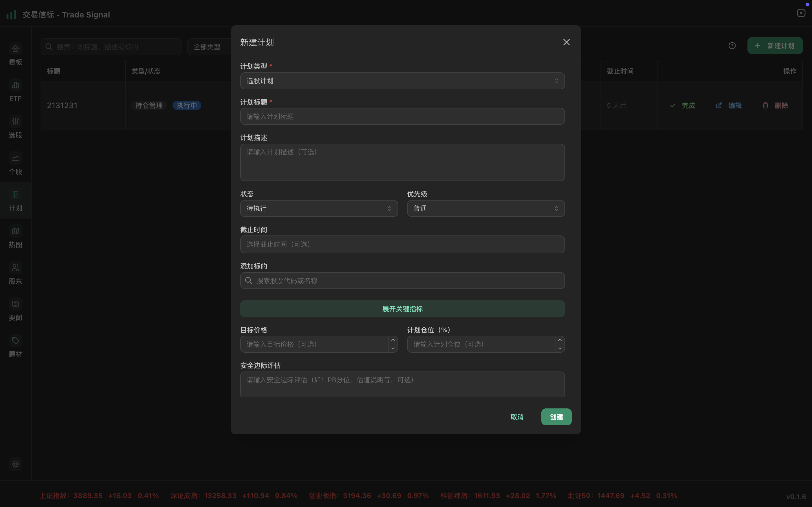Viewport: 812px width, 507px height.
Task: Open the 看板 dashboard panel
Action: coord(15,54)
